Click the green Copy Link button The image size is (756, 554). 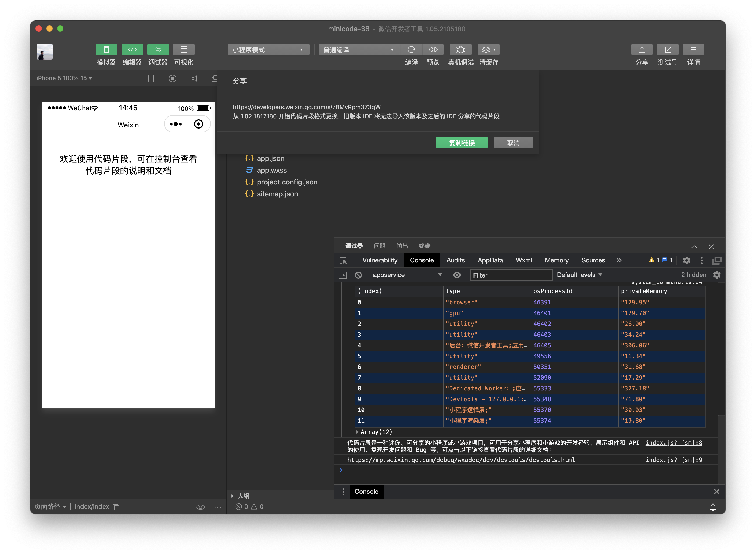[x=461, y=143]
